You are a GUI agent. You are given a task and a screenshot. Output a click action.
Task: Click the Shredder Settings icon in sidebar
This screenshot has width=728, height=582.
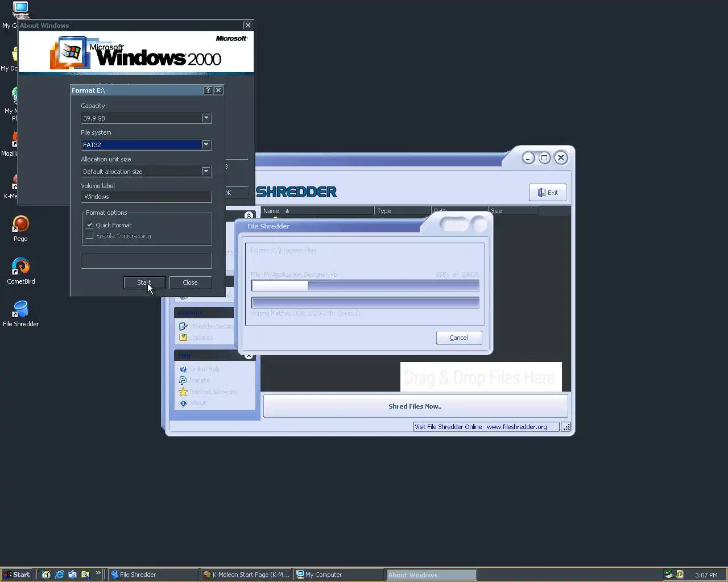[183, 326]
